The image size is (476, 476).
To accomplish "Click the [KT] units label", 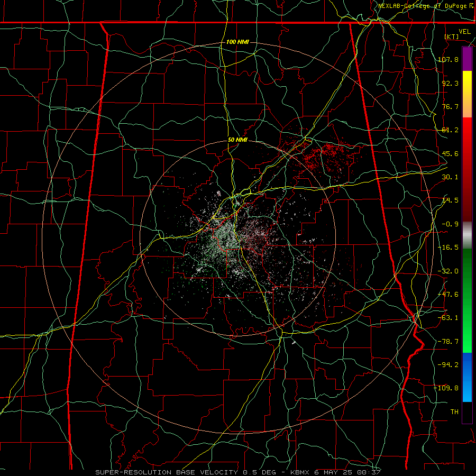I will pos(452,36).
